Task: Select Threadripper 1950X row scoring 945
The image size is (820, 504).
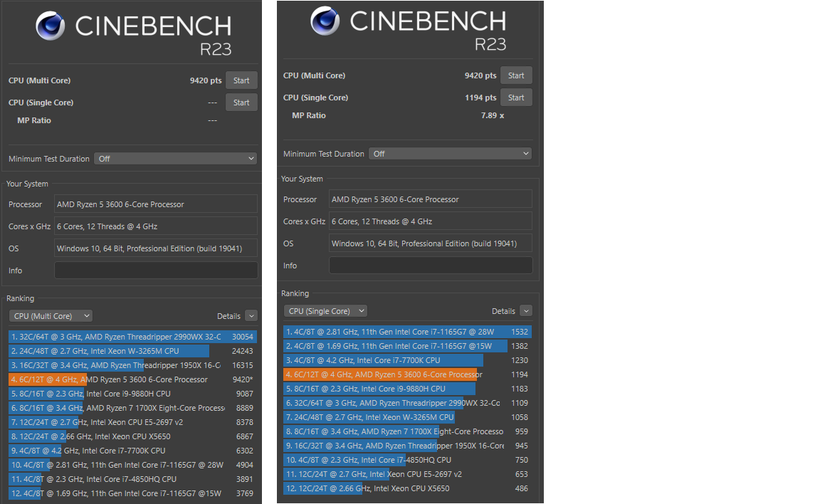Action: 407,446
